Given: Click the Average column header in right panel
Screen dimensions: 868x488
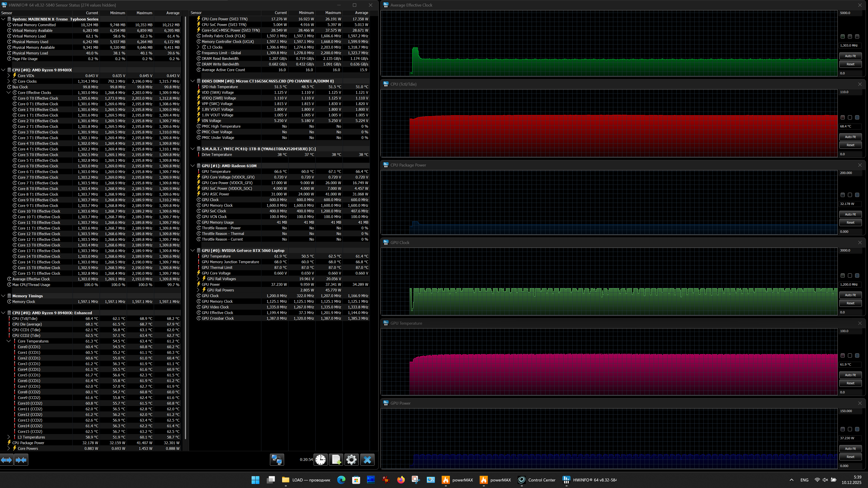Looking at the screenshot, I should click(x=361, y=13).
